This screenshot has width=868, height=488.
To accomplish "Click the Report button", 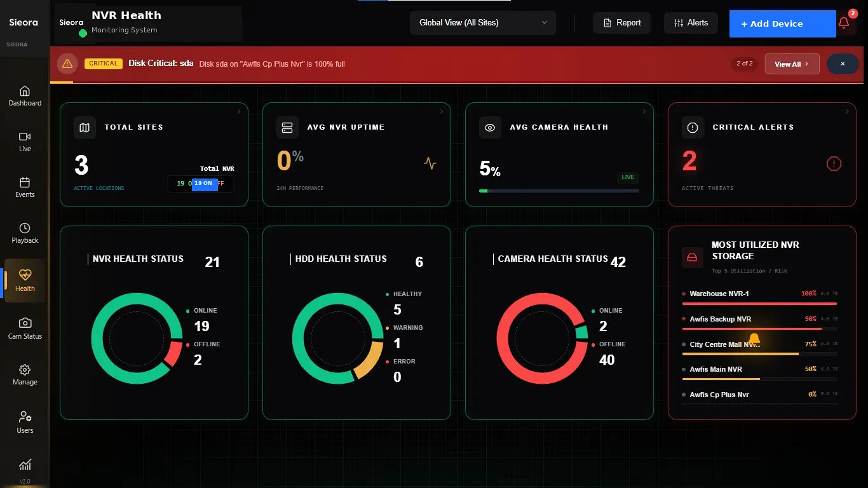I will [621, 22].
